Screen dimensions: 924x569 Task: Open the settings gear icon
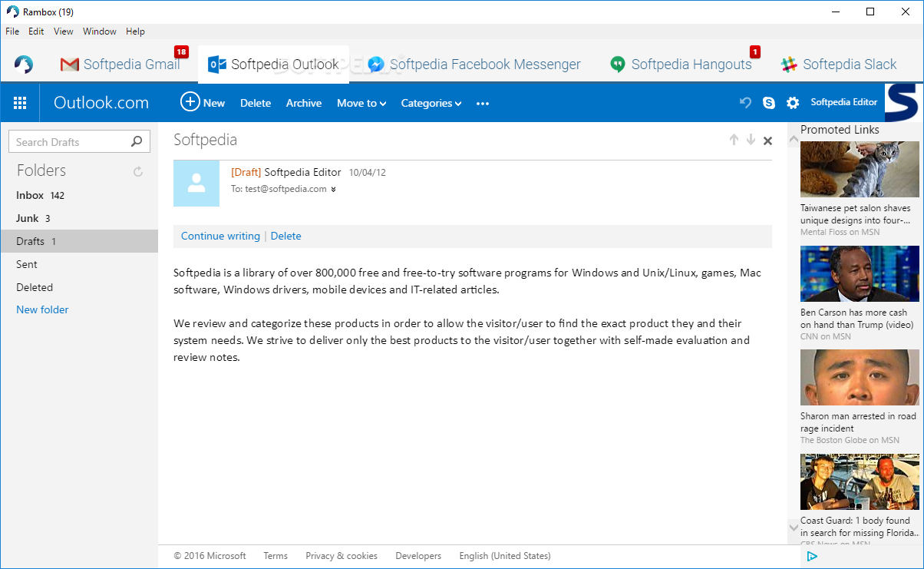793,102
